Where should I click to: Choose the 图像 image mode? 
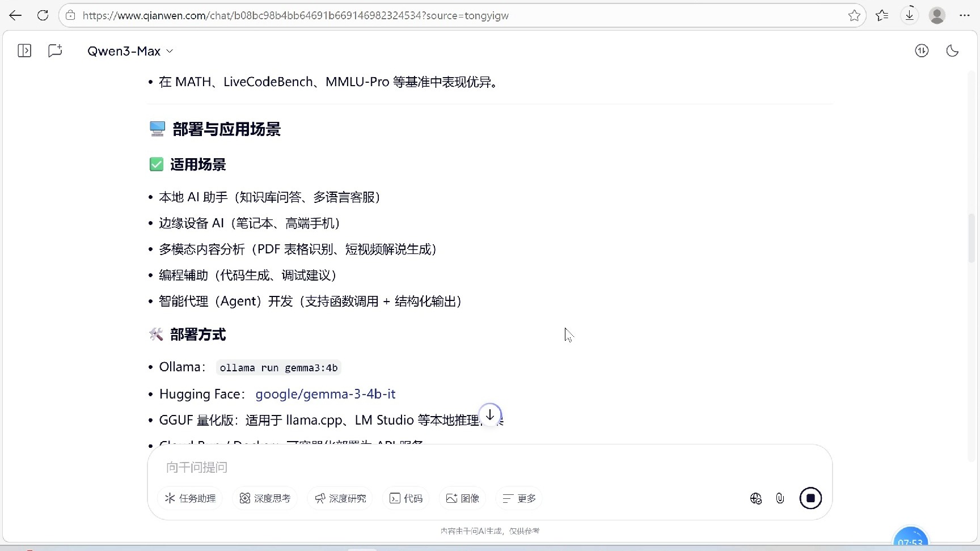coord(463,498)
